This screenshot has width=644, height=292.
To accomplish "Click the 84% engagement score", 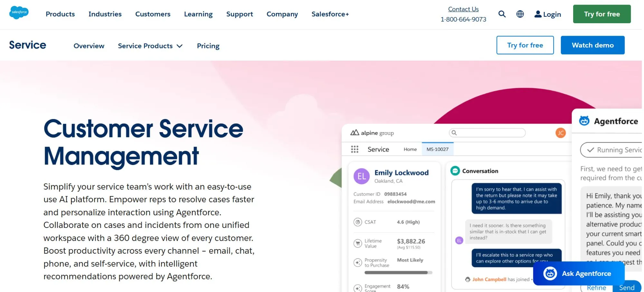I will pos(403,287).
